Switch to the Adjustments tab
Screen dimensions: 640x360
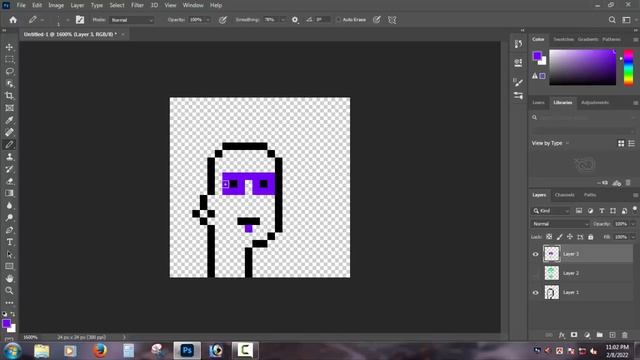pos(595,102)
